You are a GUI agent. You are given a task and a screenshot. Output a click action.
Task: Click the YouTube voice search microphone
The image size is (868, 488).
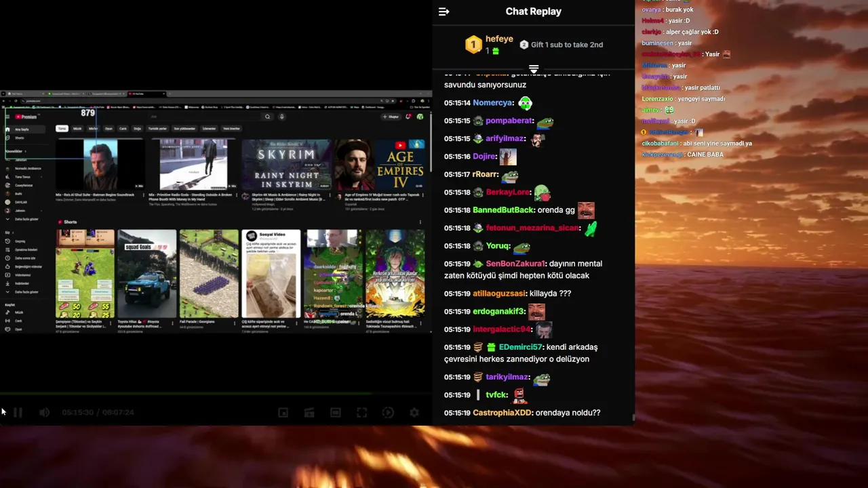tap(281, 117)
